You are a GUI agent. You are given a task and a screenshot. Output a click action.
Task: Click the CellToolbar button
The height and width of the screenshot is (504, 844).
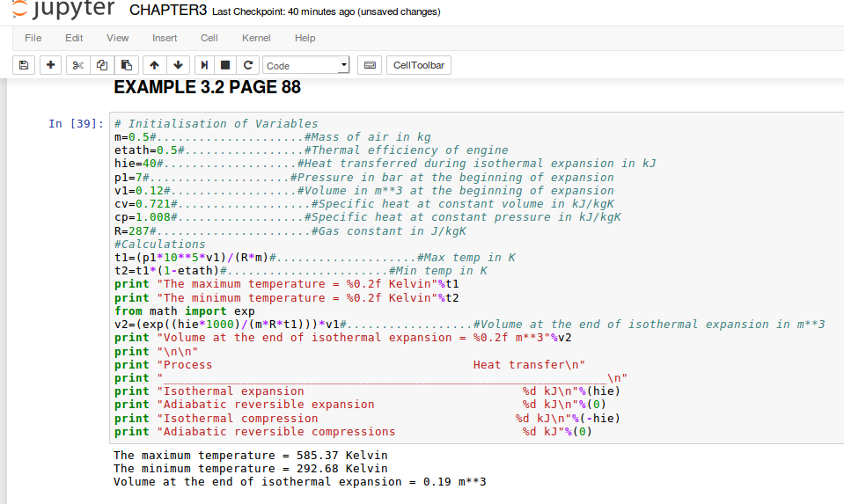click(x=418, y=66)
